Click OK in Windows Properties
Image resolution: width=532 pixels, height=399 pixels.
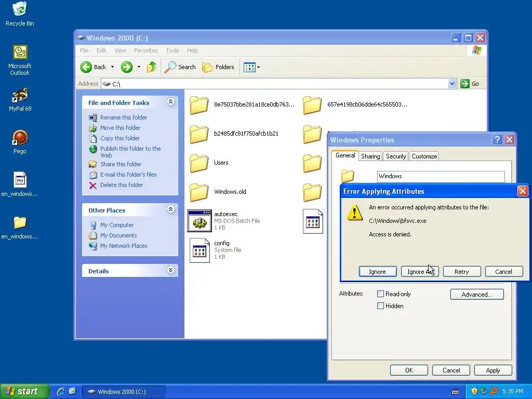409,370
